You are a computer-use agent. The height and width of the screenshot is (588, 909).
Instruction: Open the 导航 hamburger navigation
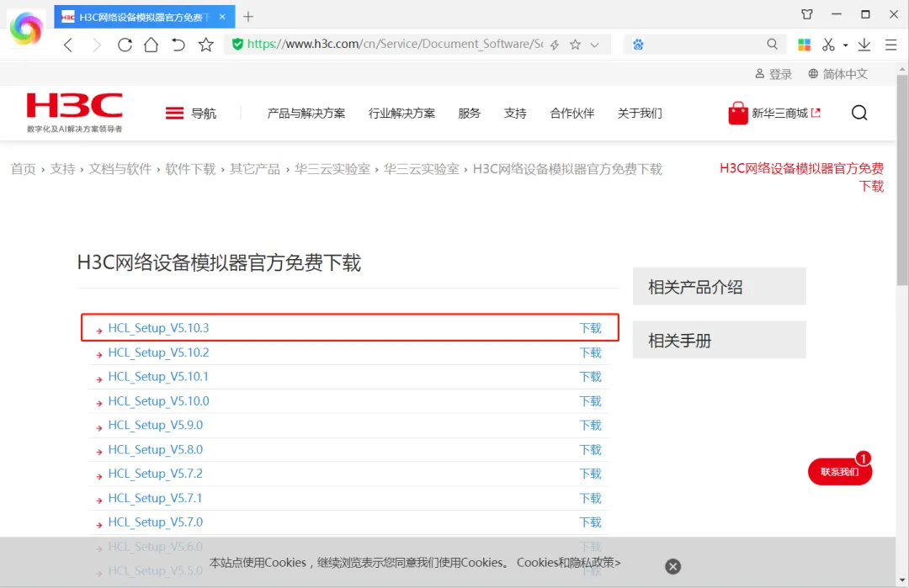(x=191, y=113)
